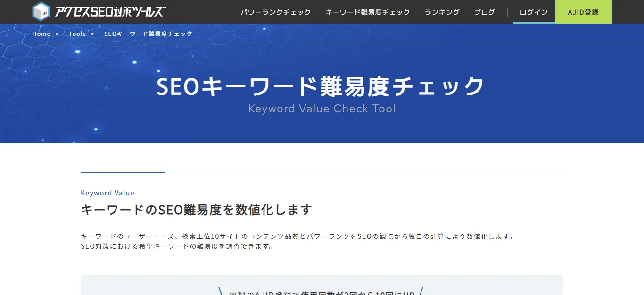
Task: Open the ブログ menu item
Action: (x=485, y=12)
